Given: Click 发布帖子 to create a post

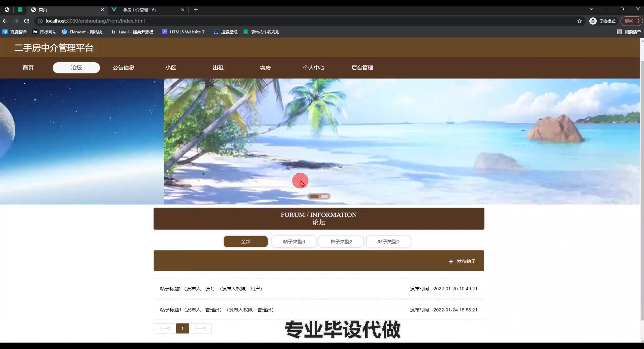Looking at the screenshot, I should coord(462,261).
